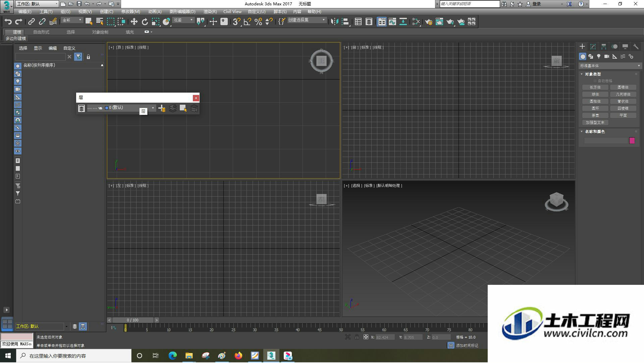Open the Civil View menu
Viewport: 644px width, 363px height.
[x=232, y=12]
